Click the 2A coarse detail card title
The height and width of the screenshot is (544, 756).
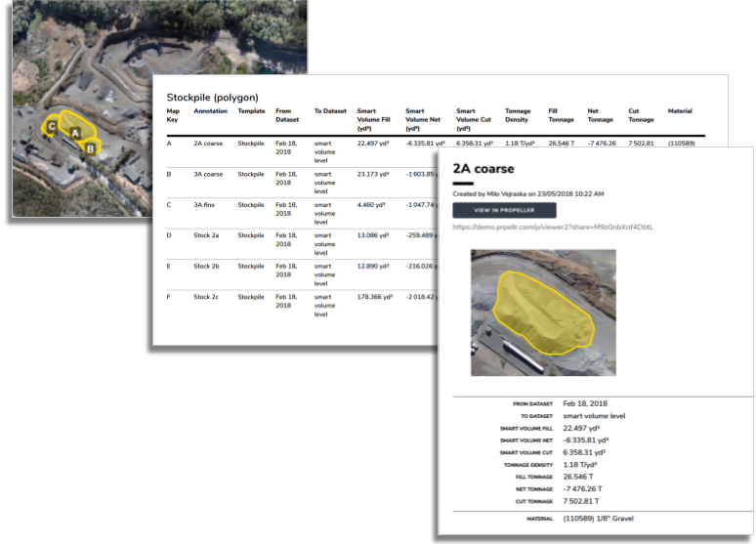click(481, 167)
